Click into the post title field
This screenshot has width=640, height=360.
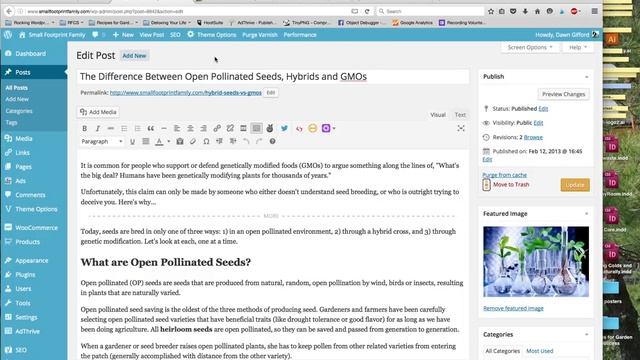coord(273,76)
